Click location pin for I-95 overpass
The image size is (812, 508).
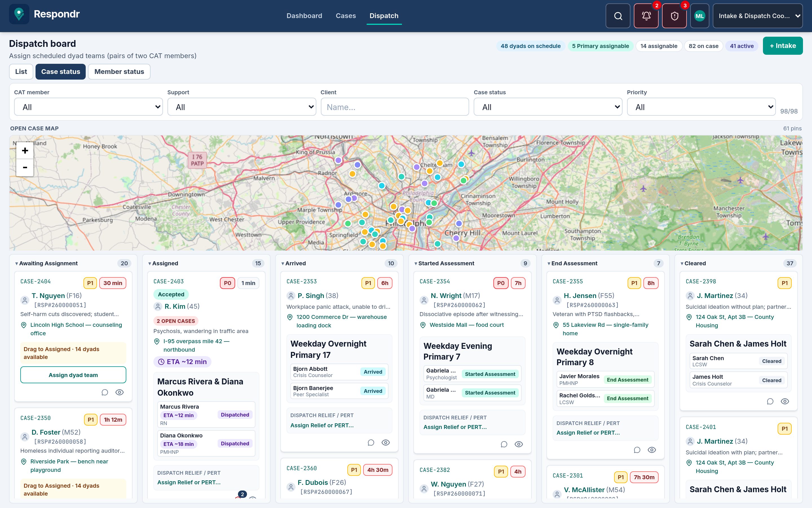(157, 341)
